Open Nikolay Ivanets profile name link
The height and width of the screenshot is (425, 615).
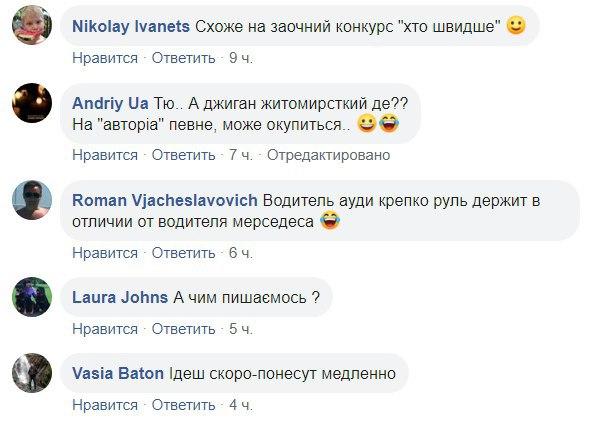coord(133,27)
